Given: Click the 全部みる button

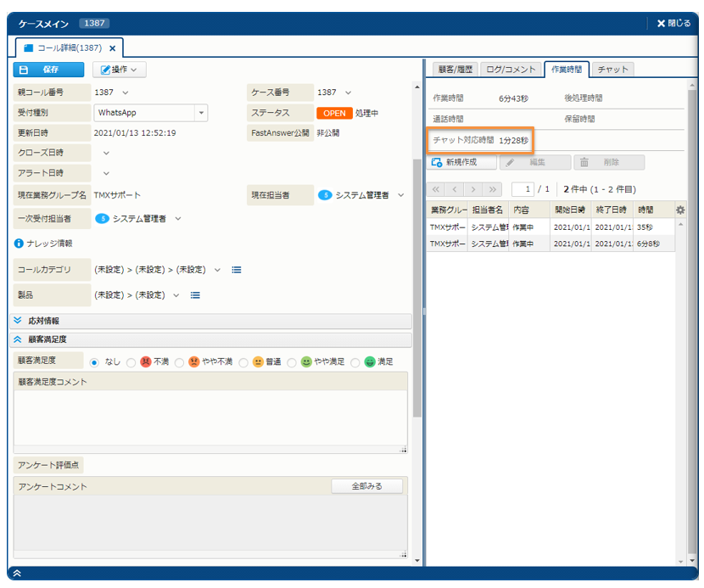Looking at the screenshot, I should click(x=366, y=486).
